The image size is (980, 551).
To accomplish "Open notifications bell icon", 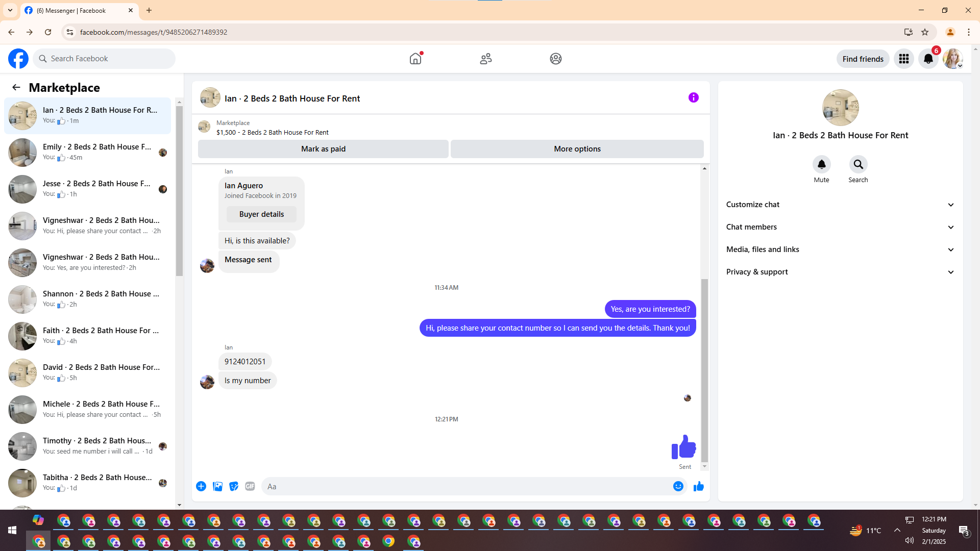I will coord(928,59).
